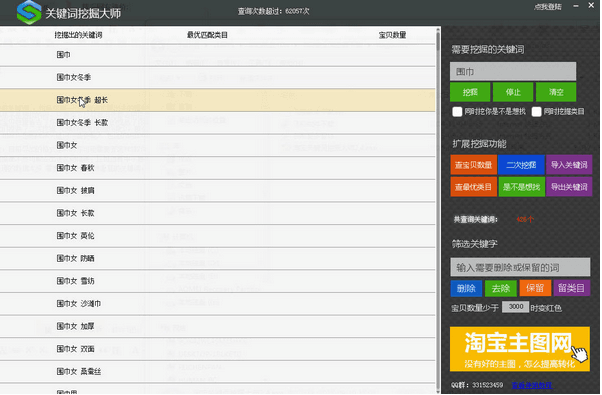Select the 围巾女冬季 长款 row

tap(218, 123)
